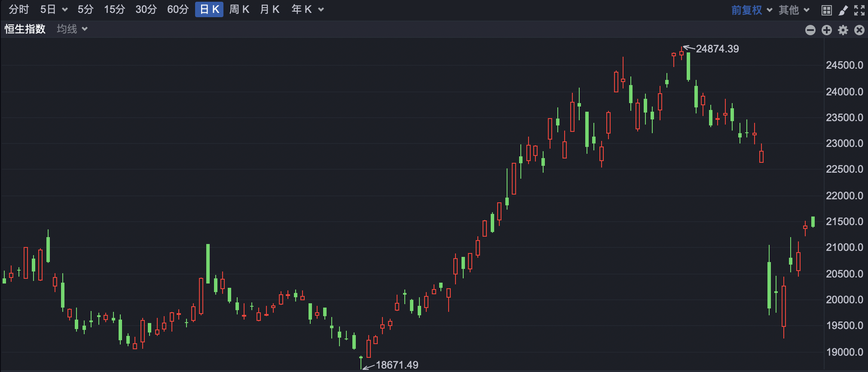
Task: Click the 19000.0 price axis label
Action: coord(844,352)
